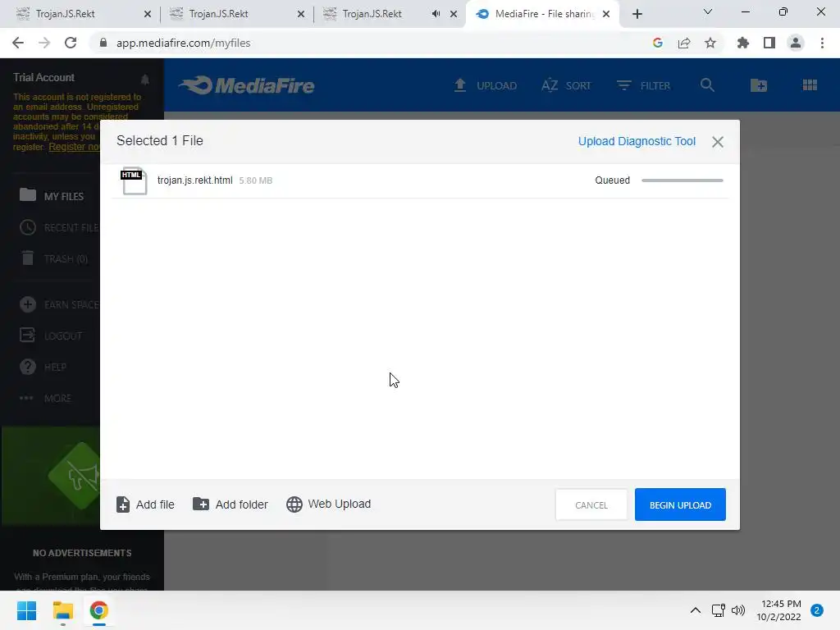Open the tab search dropdown arrow

[x=708, y=11]
